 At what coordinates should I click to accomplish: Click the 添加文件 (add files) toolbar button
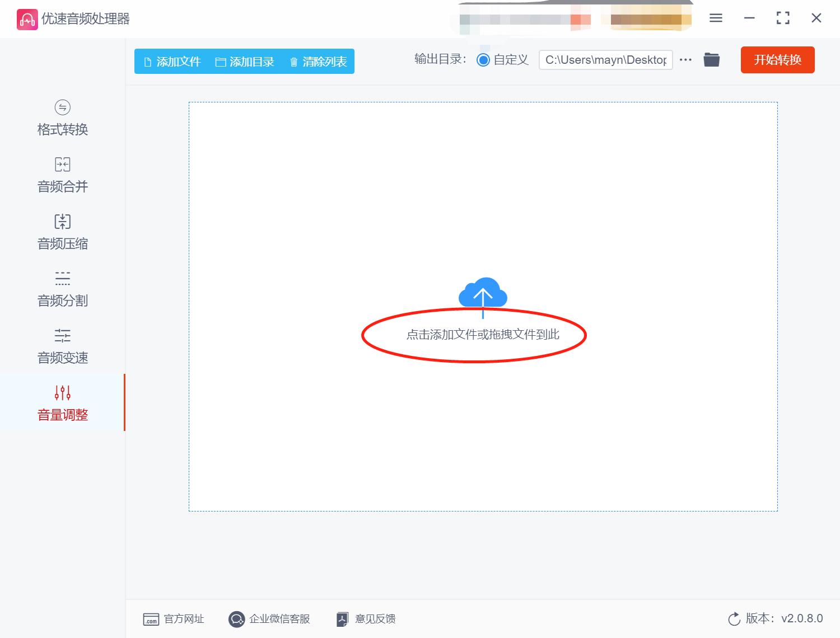click(x=171, y=62)
